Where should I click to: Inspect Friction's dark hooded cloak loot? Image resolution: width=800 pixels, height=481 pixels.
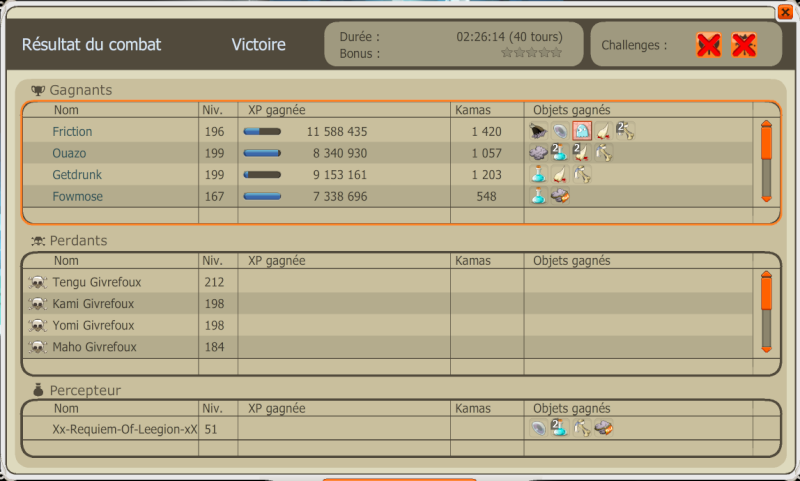coord(538,131)
